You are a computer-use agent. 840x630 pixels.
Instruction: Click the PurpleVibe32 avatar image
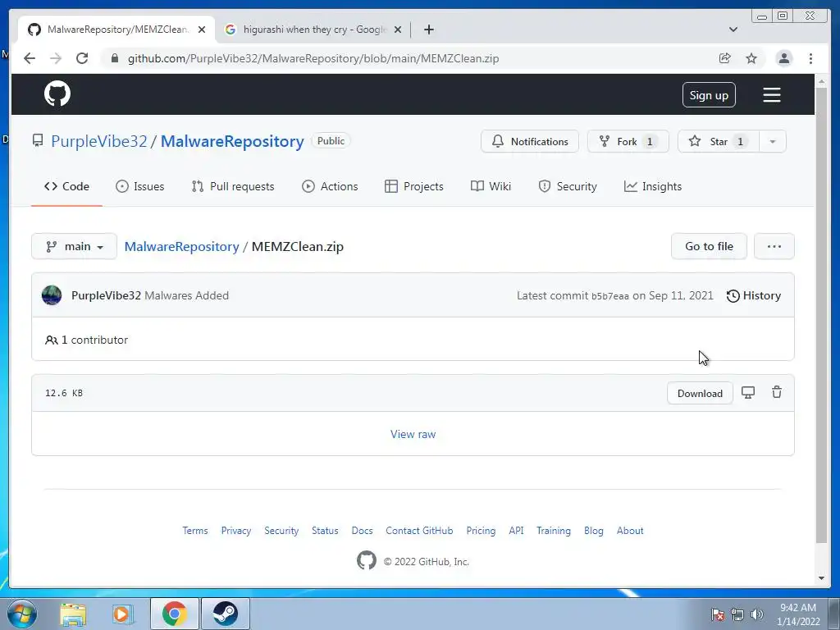click(52, 295)
